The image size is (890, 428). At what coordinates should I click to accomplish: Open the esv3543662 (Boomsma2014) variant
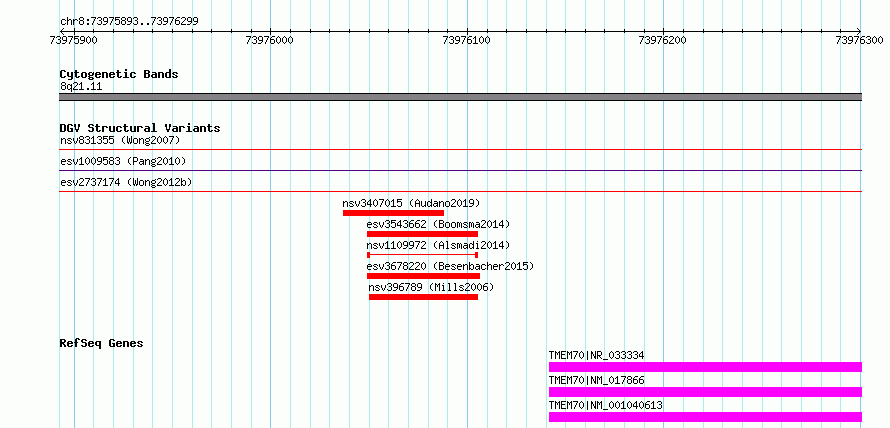pyautogui.click(x=438, y=224)
